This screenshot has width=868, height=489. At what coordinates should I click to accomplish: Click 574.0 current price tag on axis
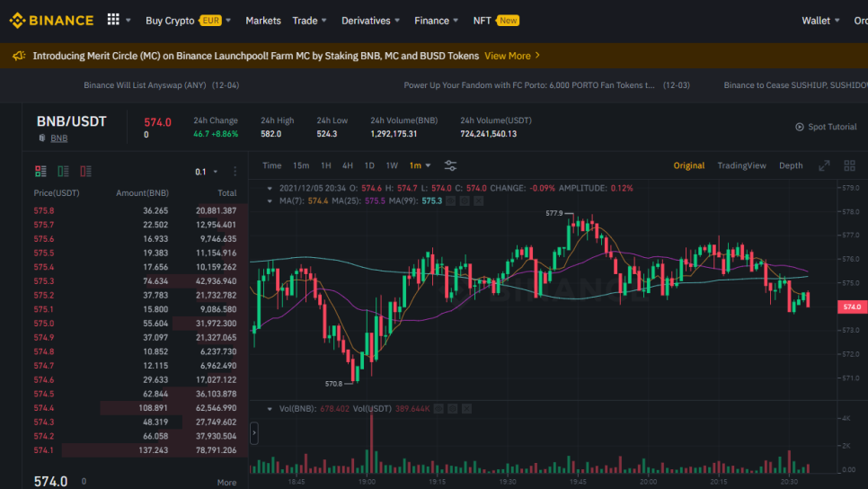coord(853,307)
